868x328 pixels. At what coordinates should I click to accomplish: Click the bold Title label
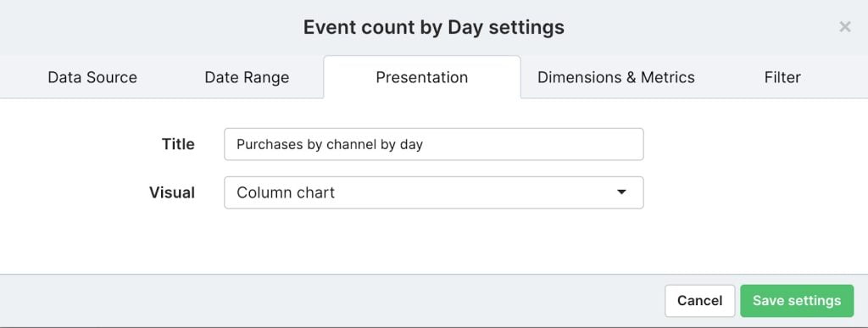coord(178,144)
